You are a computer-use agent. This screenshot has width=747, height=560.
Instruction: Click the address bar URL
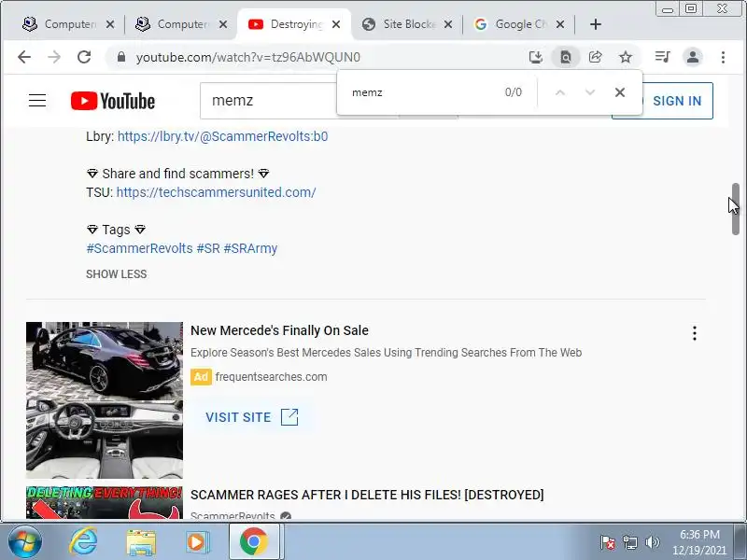click(248, 57)
